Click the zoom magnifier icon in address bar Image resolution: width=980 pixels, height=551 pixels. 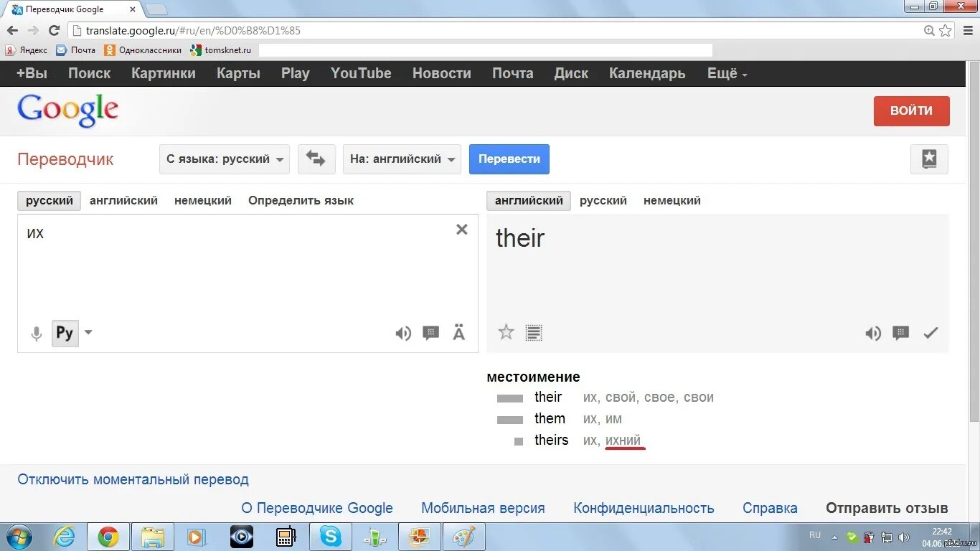pos(930,30)
